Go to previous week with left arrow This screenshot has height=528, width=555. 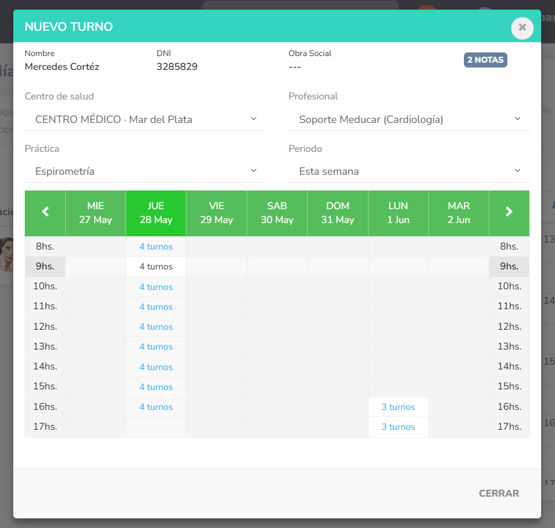coord(45,213)
